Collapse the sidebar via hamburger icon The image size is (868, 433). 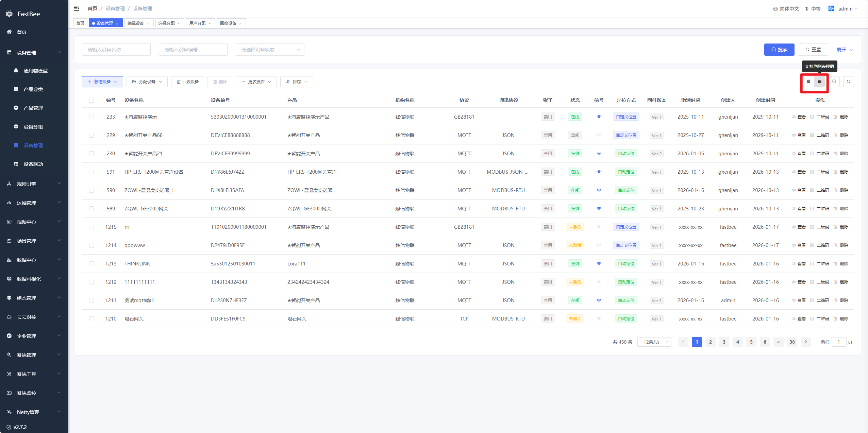click(x=77, y=8)
